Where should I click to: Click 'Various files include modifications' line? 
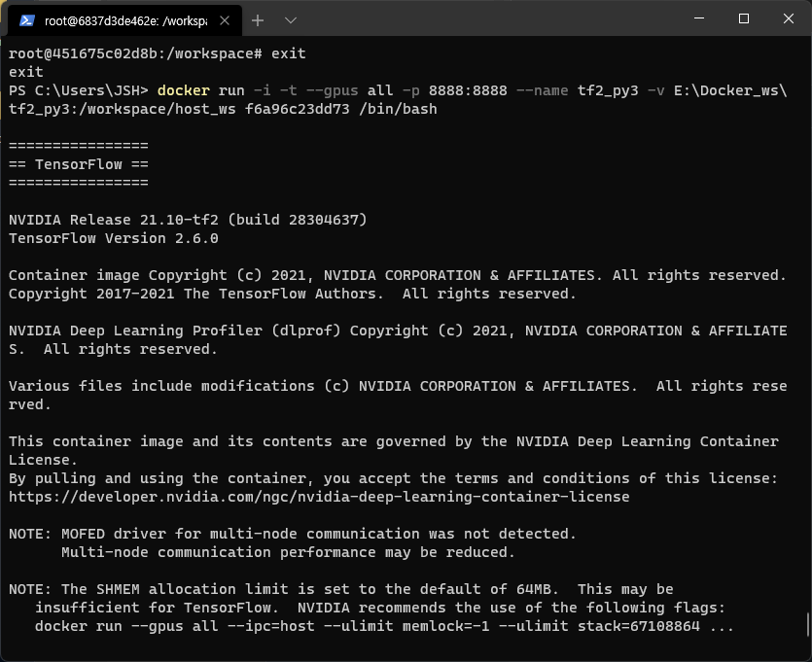click(398, 386)
